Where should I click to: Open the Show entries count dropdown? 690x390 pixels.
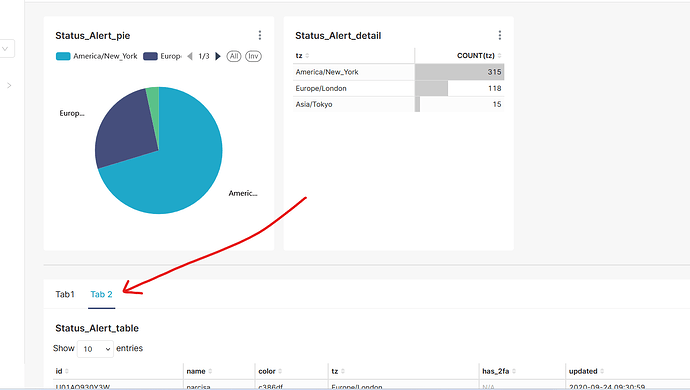(x=95, y=349)
